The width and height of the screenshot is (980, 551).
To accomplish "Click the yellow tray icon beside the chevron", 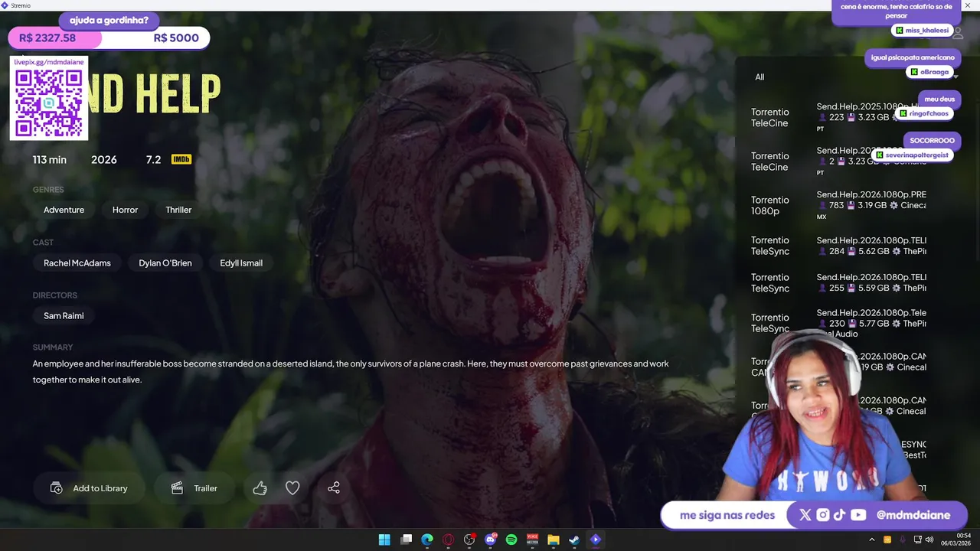I will 887,540.
